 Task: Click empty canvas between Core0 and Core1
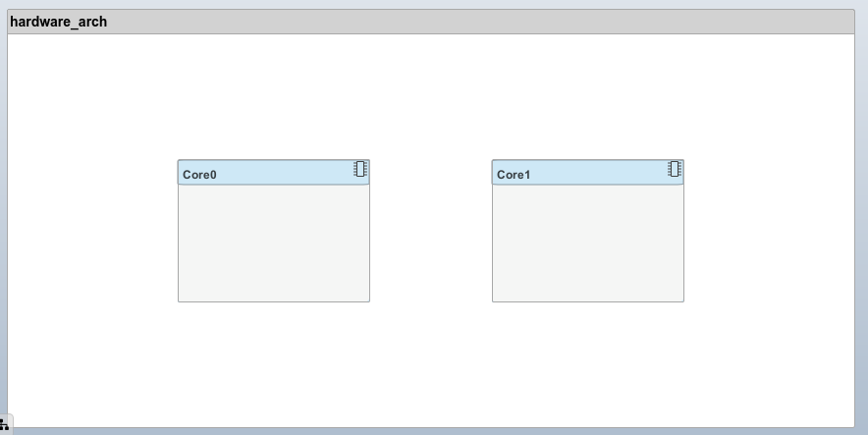tap(430, 231)
